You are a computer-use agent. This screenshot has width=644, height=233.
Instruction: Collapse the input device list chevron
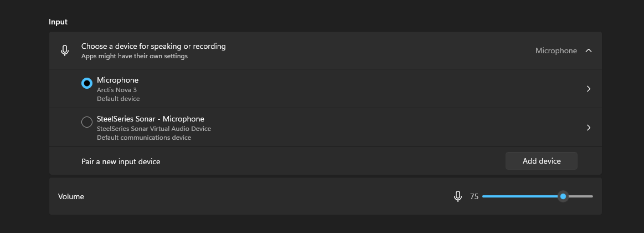[x=589, y=50]
